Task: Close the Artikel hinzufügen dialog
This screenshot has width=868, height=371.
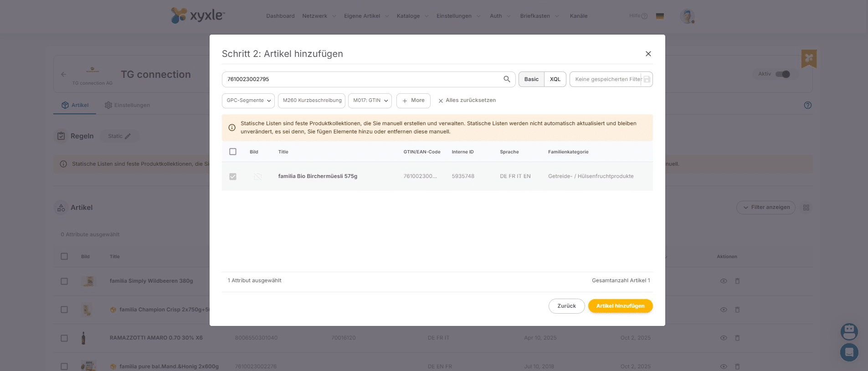Action: (x=648, y=54)
